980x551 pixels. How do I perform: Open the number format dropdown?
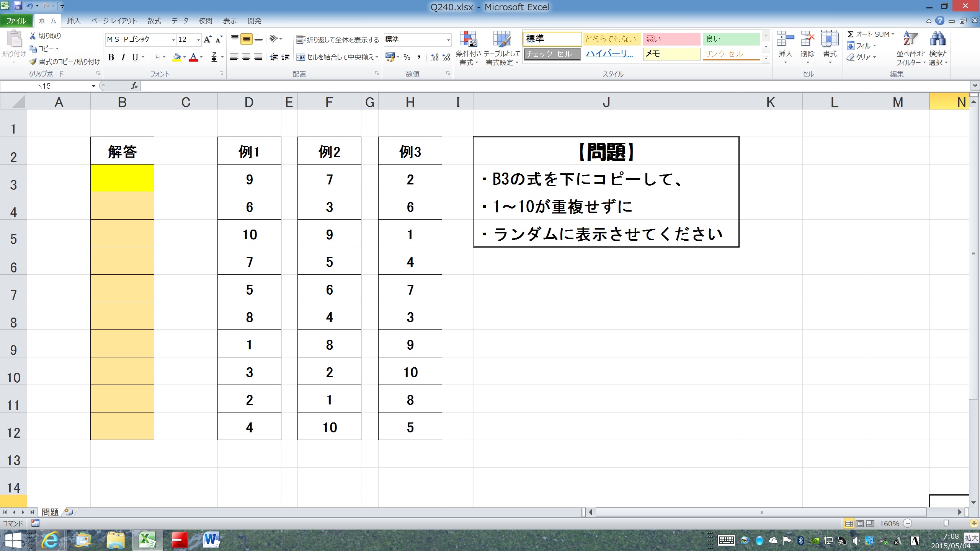[x=448, y=40]
